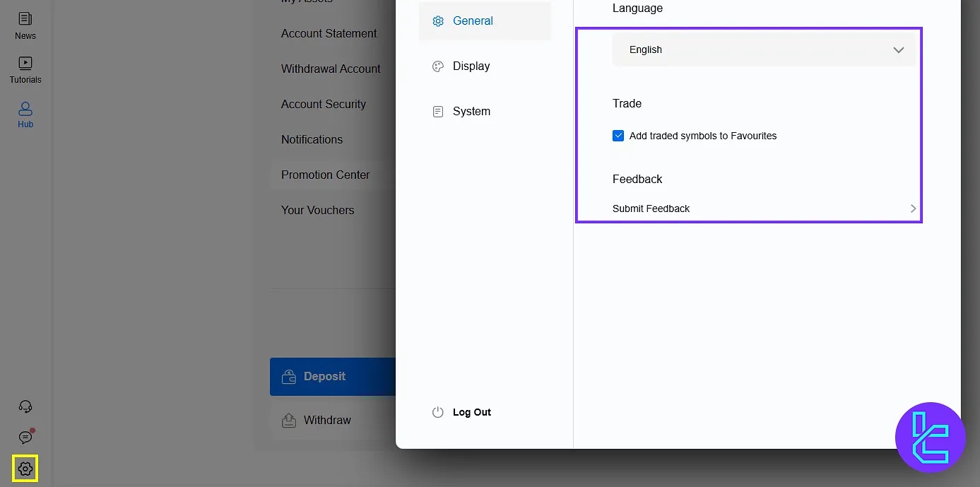Select the General settings tab

[473, 21]
